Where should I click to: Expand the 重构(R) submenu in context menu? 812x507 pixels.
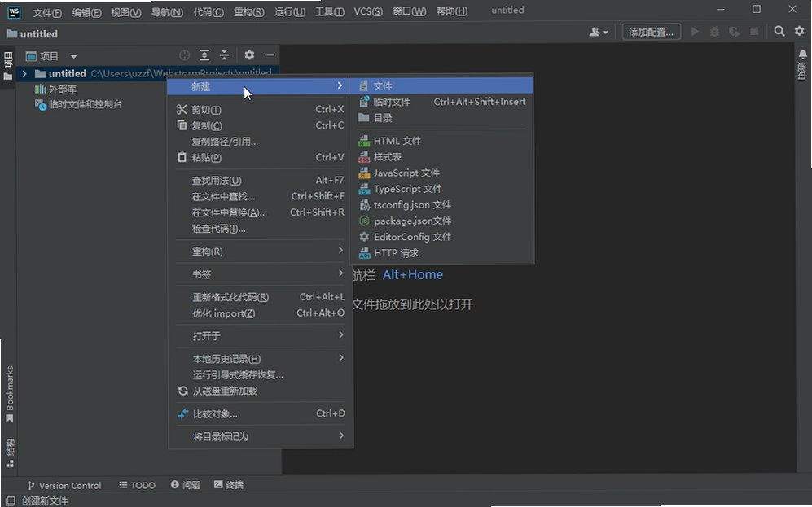[260, 251]
